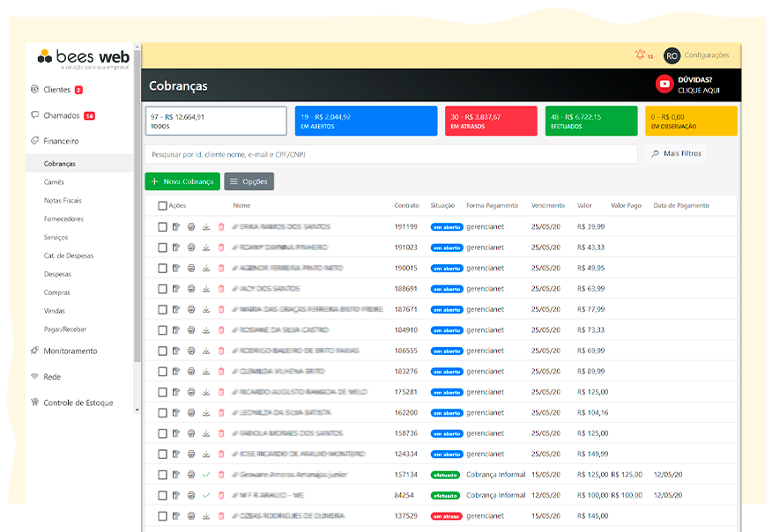Open the Mais Filtros button

coord(675,153)
